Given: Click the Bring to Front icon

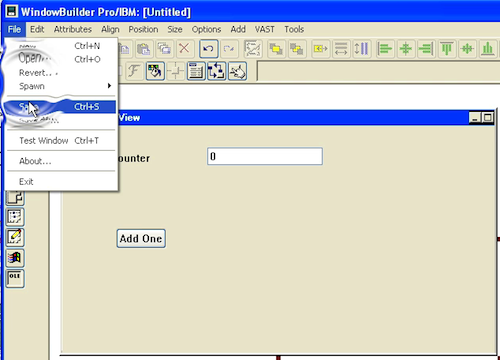Looking at the screenshot, I should pyautogui.click(x=276, y=49).
